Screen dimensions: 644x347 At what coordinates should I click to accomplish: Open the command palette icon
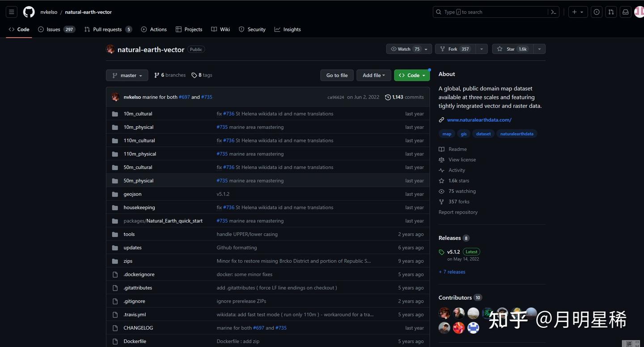click(x=554, y=12)
